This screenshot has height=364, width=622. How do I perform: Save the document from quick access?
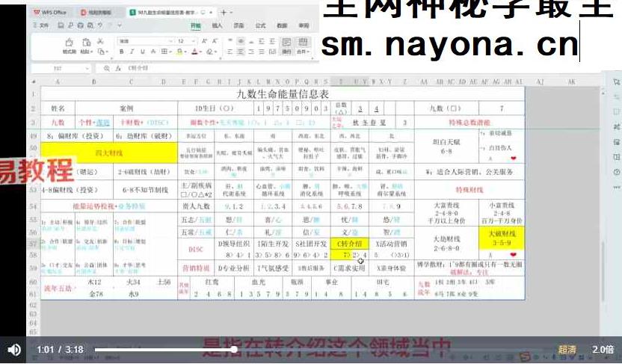60,25
